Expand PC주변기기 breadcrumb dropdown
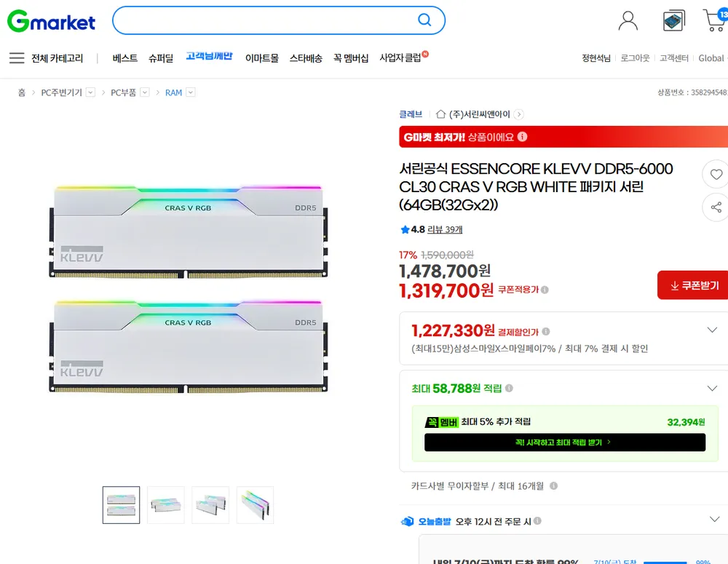The image size is (728, 564). click(90, 92)
